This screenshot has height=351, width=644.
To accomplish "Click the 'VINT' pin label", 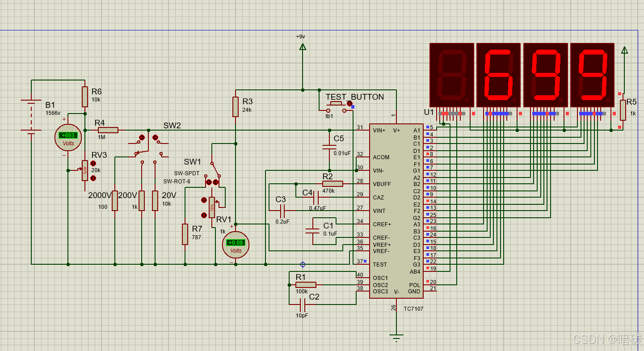I will [379, 211].
